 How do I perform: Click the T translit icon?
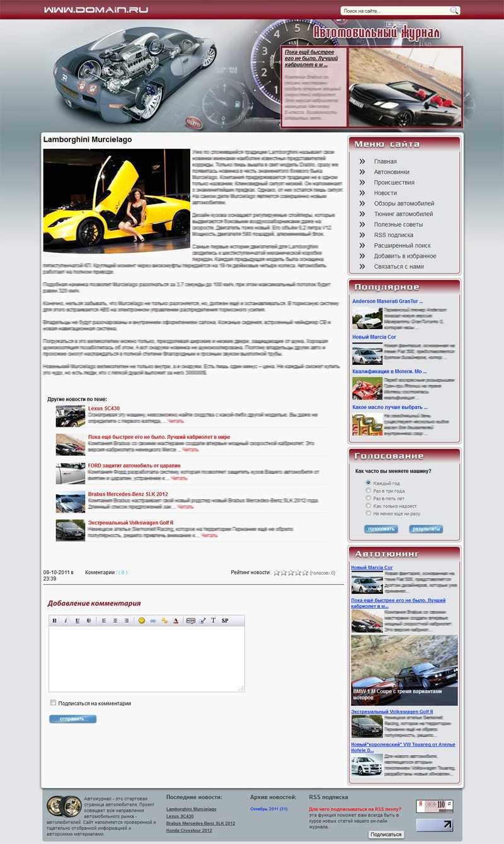pos(213,621)
